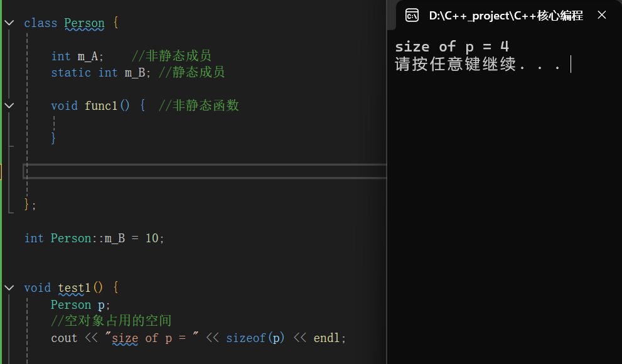Click console output 'size of p = 4'
The height and width of the screenshot is (364, 622).
pos(452,47)
